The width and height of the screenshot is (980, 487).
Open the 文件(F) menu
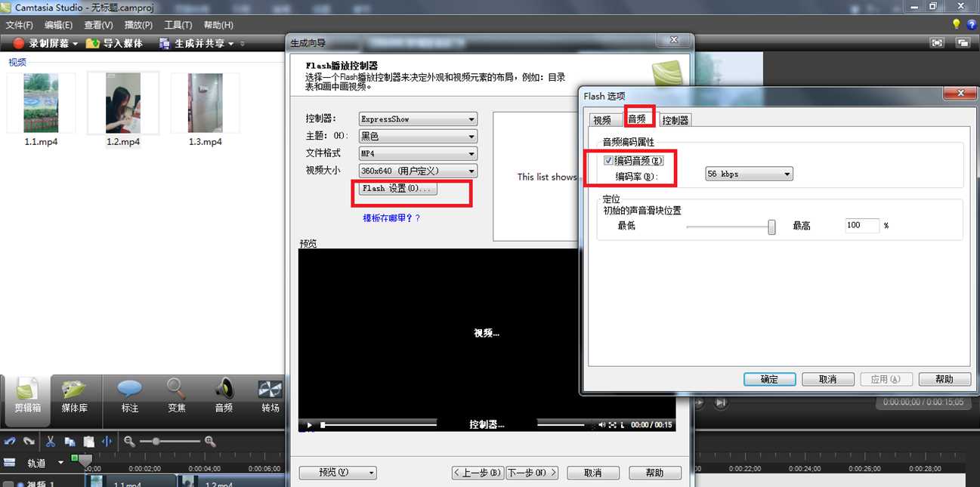pyautogui.click(x=19, y=25)
